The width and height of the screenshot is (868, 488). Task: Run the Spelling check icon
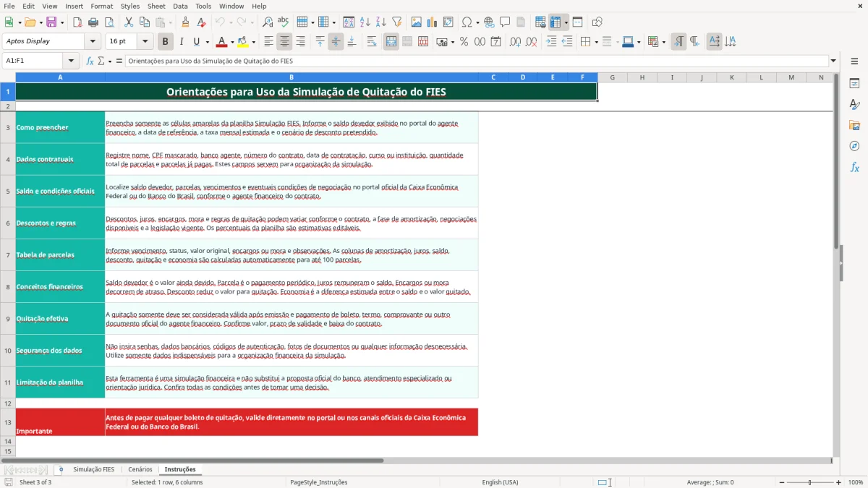click(283, 22)
